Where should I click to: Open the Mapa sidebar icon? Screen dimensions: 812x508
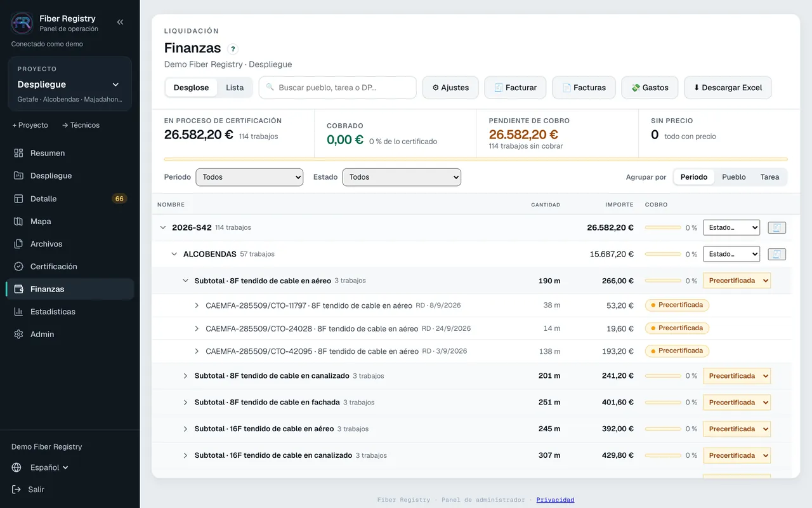(x=18, y=222)
